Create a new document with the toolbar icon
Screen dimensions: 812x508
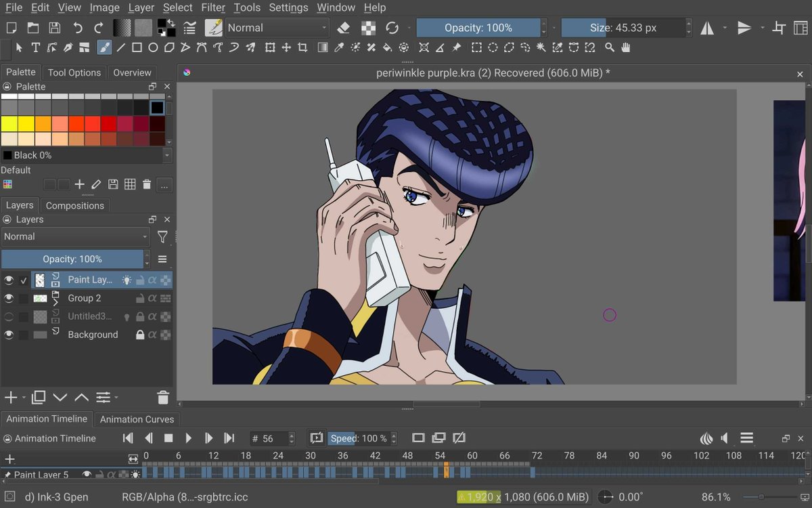point(11,28)
